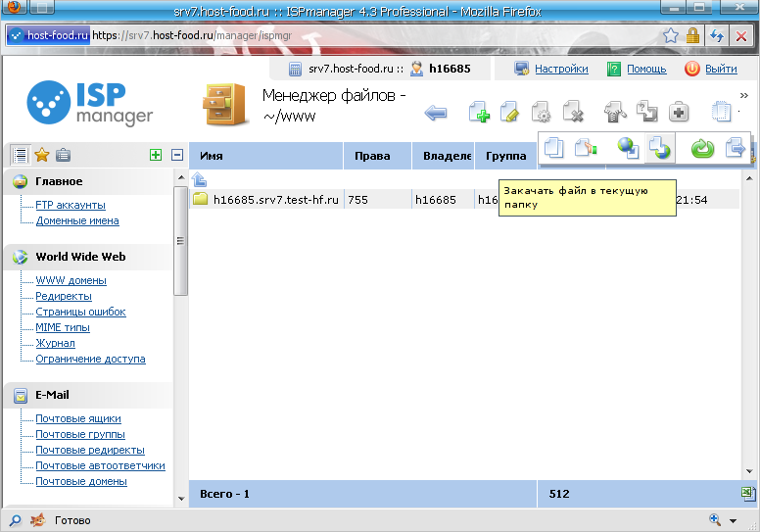
Task: Click the Выйти logout link
Action: 720,69
